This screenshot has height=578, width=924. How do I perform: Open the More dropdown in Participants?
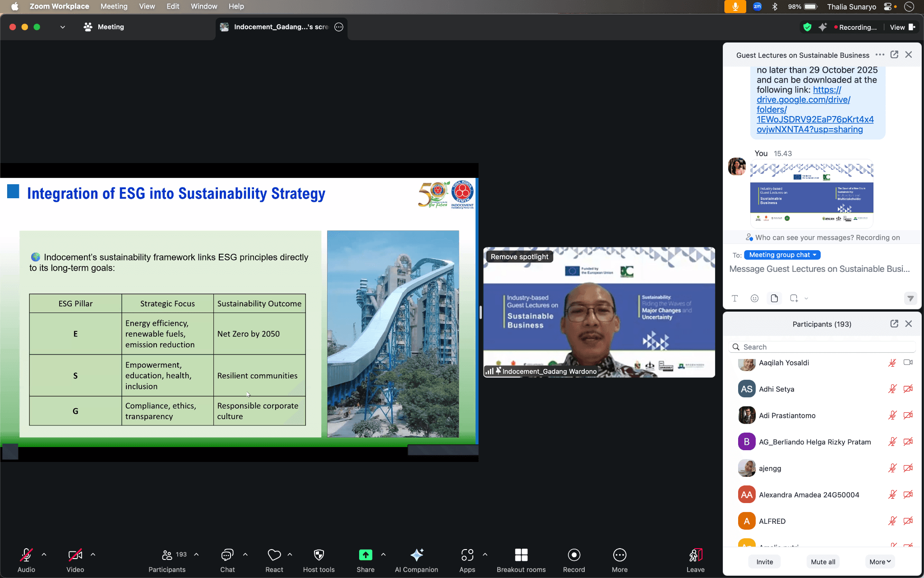[x=880, y=562]
